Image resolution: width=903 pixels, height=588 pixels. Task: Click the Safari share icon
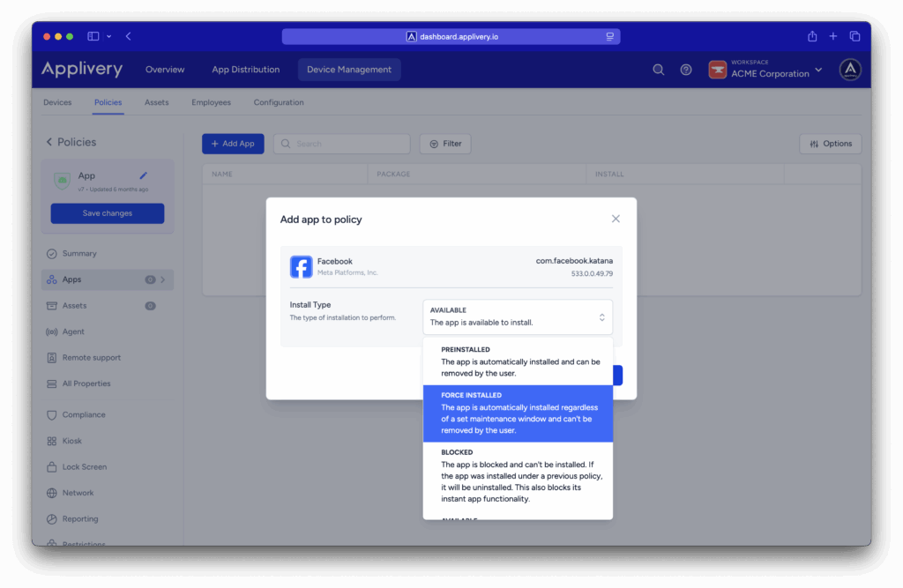(x=812, y=36)
